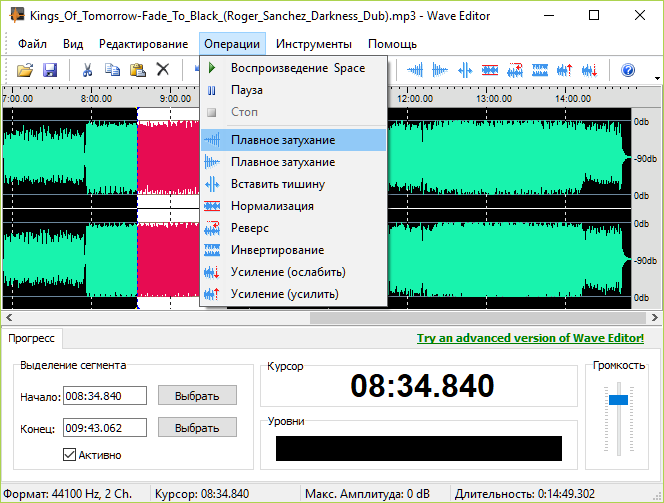
Task: Expand the toolbar overflow arrow
Action: pyautogui.click(x=657, y=78)
